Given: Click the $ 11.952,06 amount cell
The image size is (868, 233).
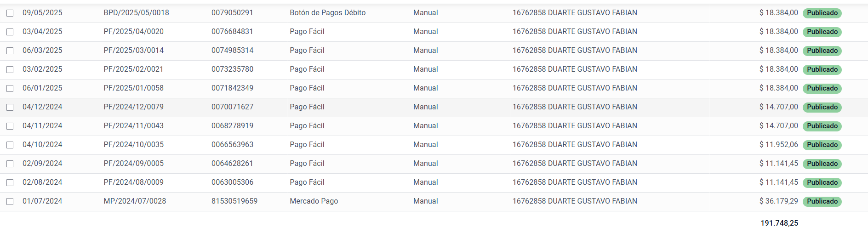Looking at the screenshot, I should [778, 145].
